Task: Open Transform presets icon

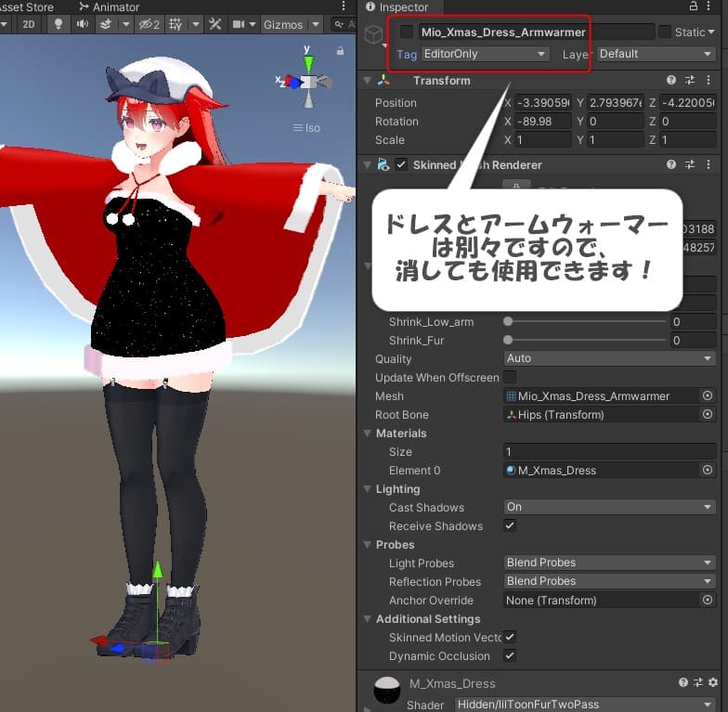Action: coord(690,80)
